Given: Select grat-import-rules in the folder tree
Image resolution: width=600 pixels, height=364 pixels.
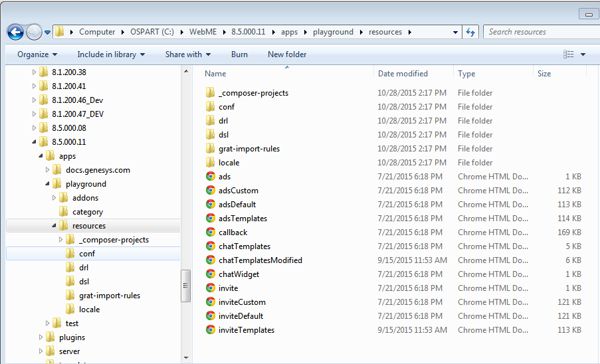Looking at the screenshot, I should point(110,296).
